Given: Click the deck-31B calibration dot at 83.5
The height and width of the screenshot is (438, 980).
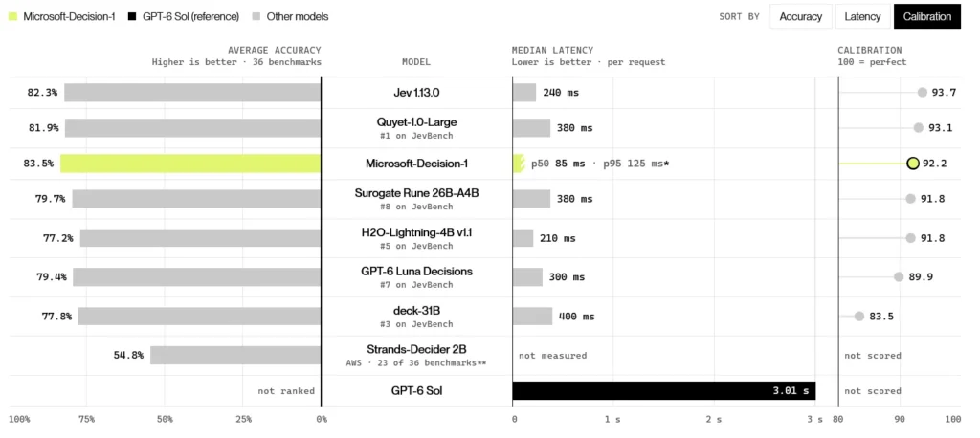Looking at the screenshot, I should (859, 317).
